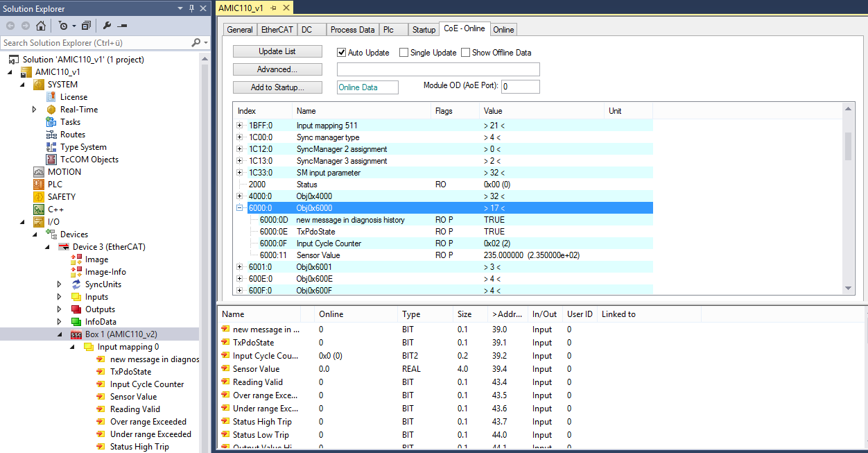Disable the Auto Update checkbox
This screenshot has width=868, height=453.
(x=341, y=53)
